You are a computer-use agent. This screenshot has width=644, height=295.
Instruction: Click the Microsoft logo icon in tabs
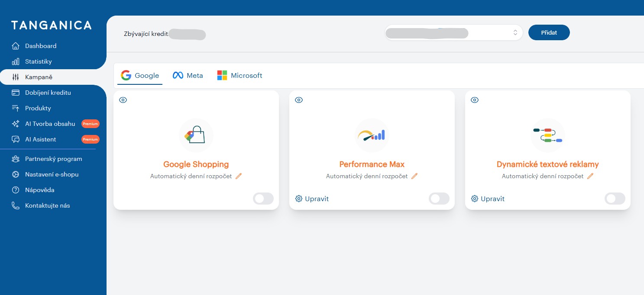pyautogui.click(x=222, y=75)
